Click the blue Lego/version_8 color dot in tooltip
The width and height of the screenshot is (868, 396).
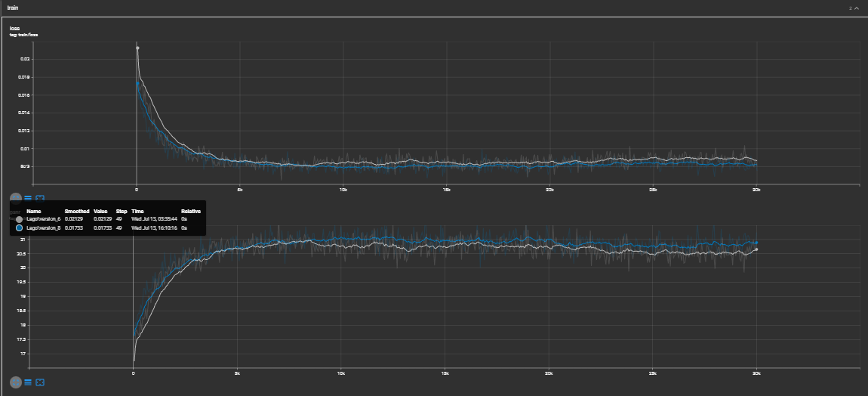pos(20,228)
